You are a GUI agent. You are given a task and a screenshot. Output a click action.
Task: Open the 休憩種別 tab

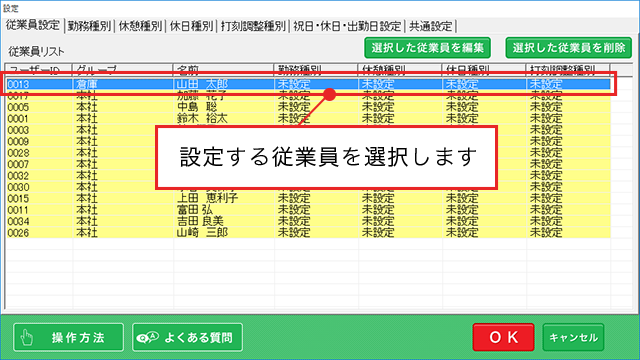click(140, 26)
